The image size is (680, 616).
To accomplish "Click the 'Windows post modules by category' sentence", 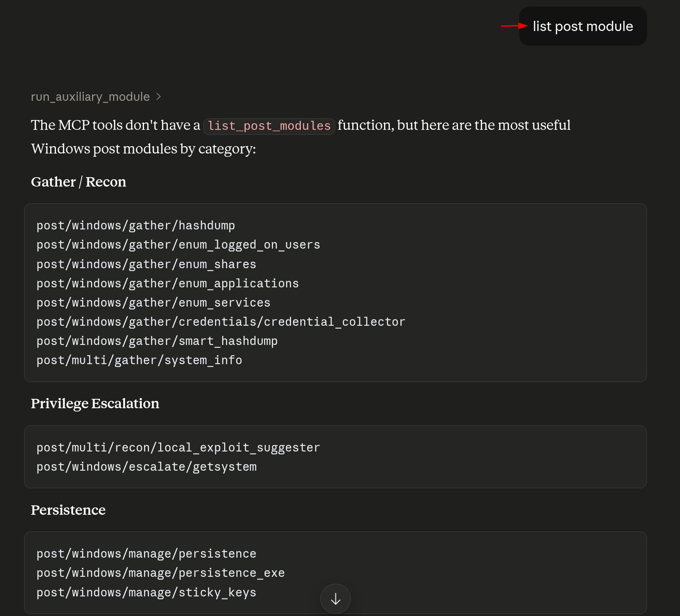I will pos(143,149).
